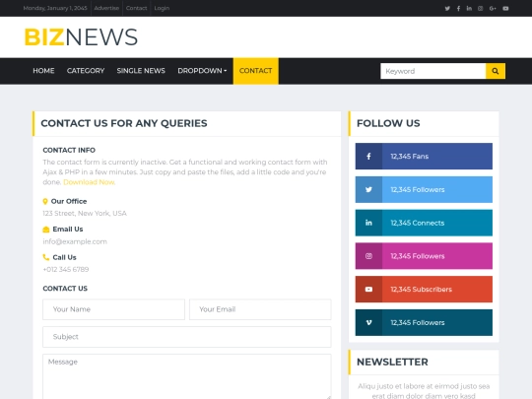Click Instagram icon in pink follow card
The height and width of the screenshot is (399, 532).
click(368, 256)
